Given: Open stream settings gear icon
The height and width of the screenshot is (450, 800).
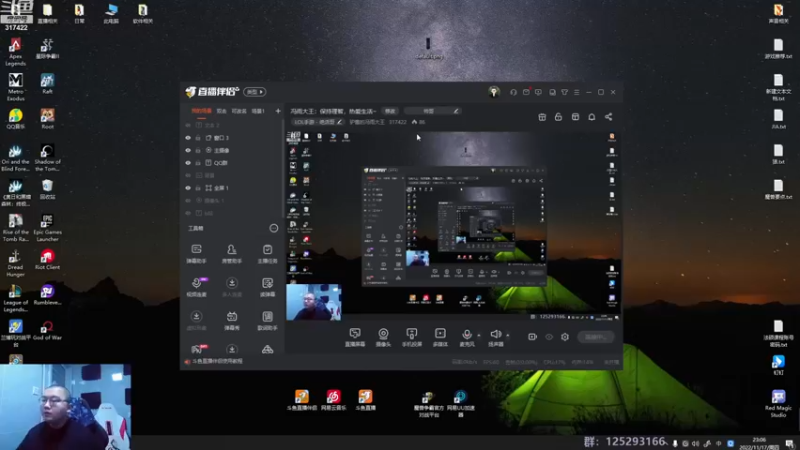Looking at the screenshot, I should [565, 337].
